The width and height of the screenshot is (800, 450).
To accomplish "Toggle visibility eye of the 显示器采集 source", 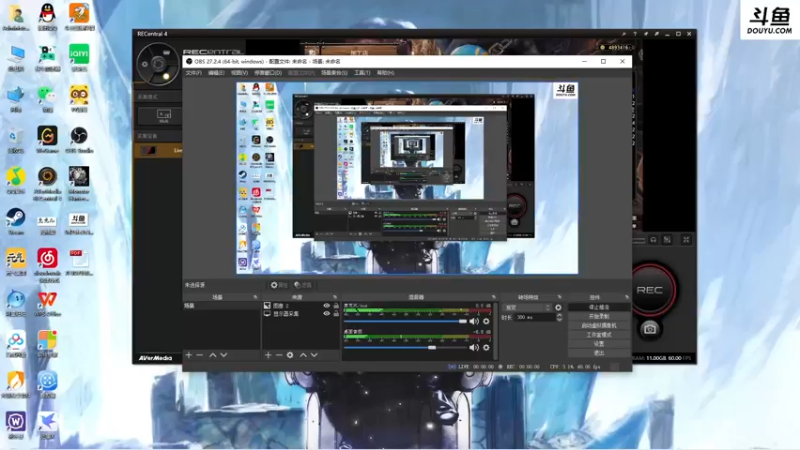I will coord(327,313).
